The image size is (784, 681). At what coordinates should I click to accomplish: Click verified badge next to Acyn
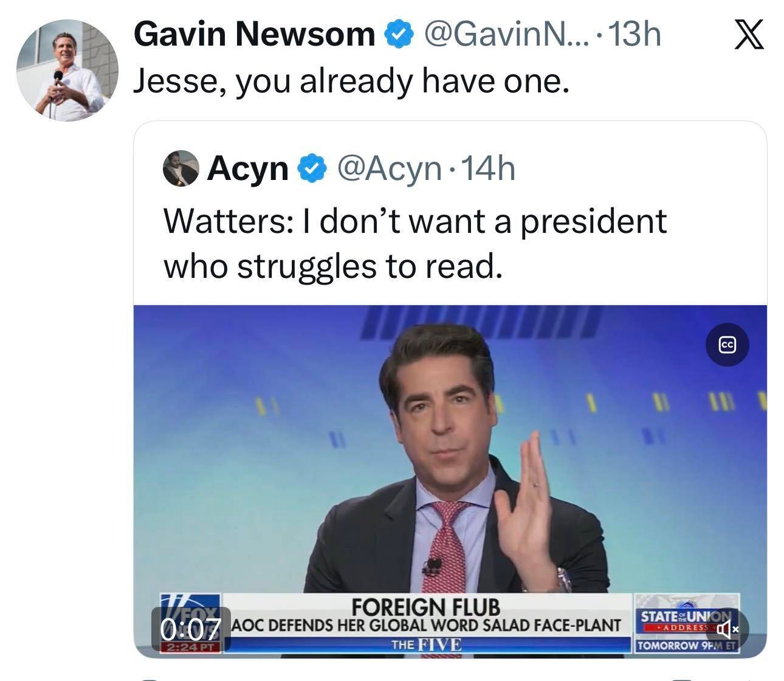[x=311, y=168]
